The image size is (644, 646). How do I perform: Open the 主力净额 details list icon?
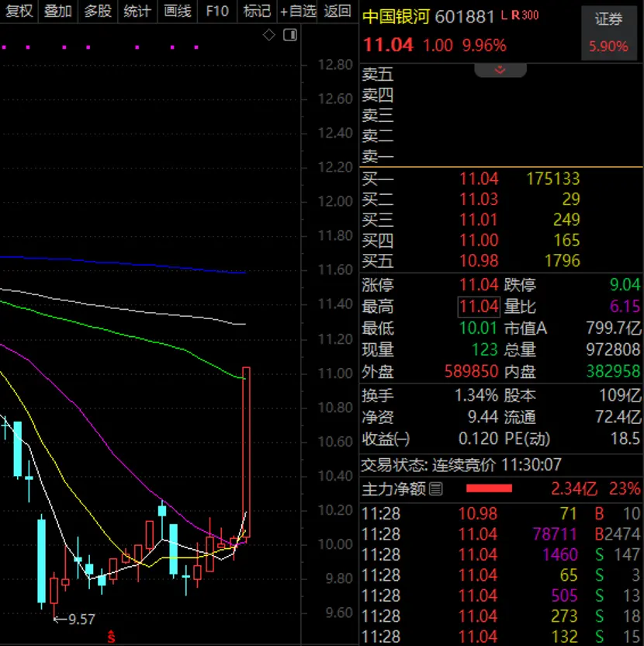435,489
